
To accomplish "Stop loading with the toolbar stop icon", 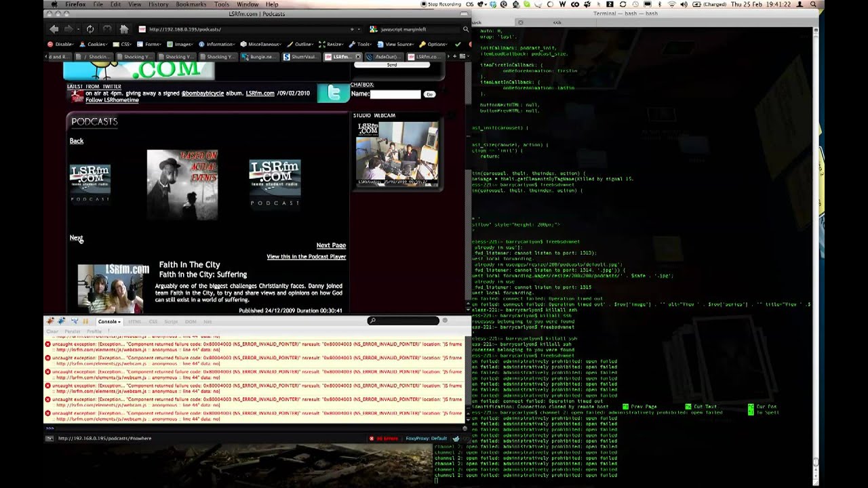I will pos(106,29).
